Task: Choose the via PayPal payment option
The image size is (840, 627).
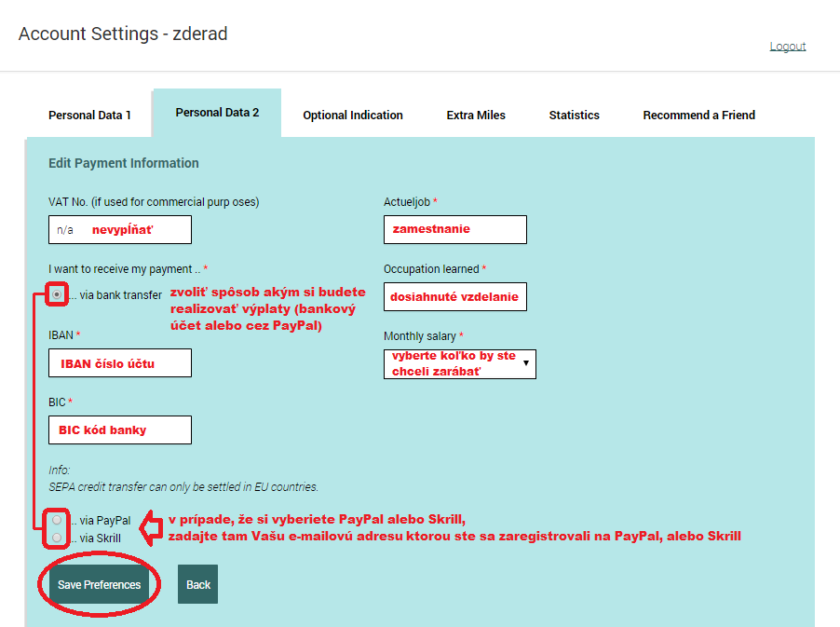Action: click(x=58, y=520)
